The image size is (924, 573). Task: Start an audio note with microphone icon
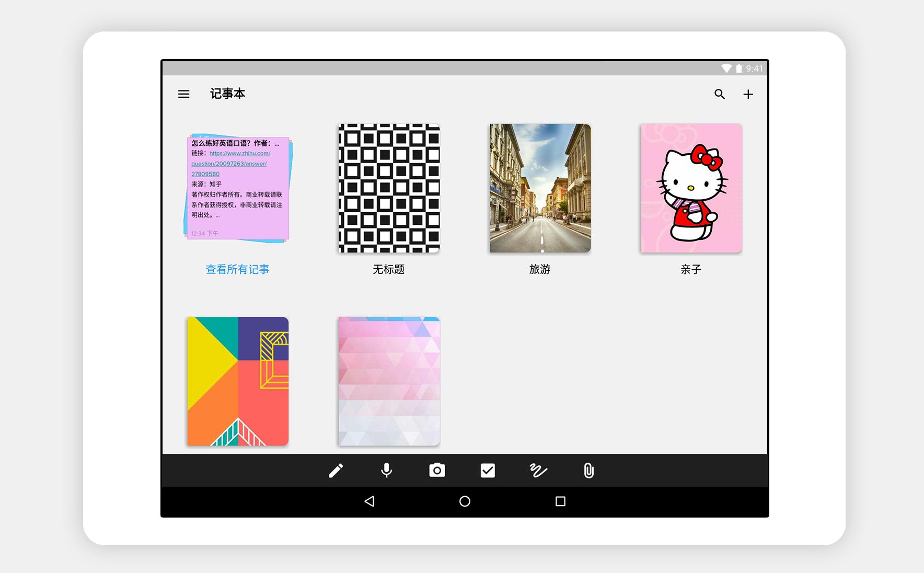point(386,471)
